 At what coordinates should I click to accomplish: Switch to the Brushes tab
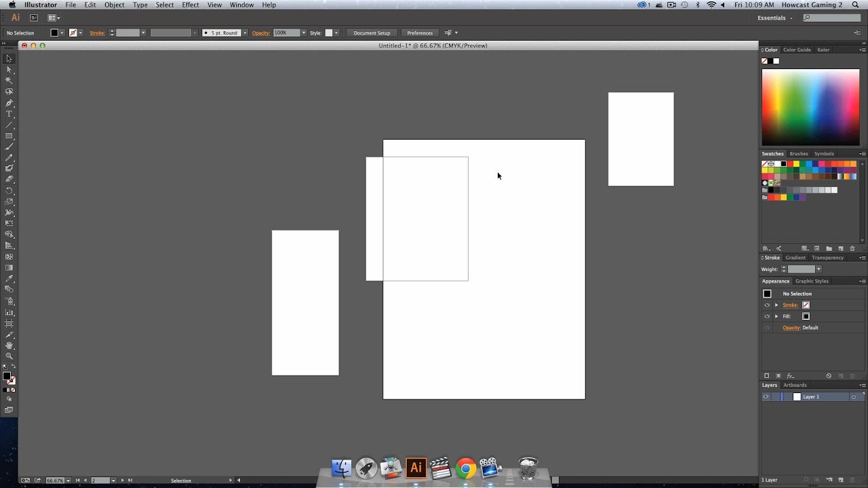coord(799,154)
